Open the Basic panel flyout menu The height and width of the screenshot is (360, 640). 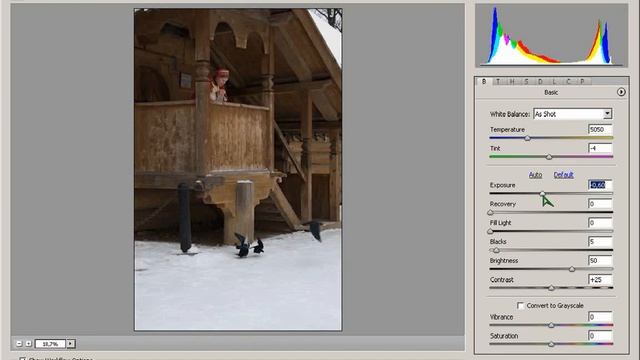point(621,92)
